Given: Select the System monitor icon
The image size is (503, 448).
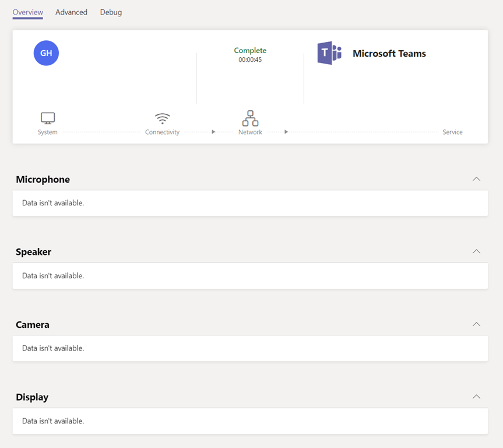Looking at the screenshot, I should point(48,118).
